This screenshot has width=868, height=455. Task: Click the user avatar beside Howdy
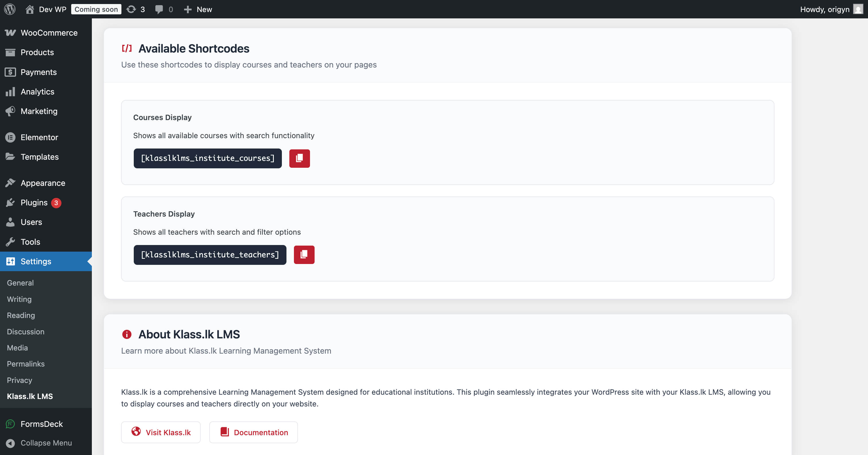tap(858, 9)
